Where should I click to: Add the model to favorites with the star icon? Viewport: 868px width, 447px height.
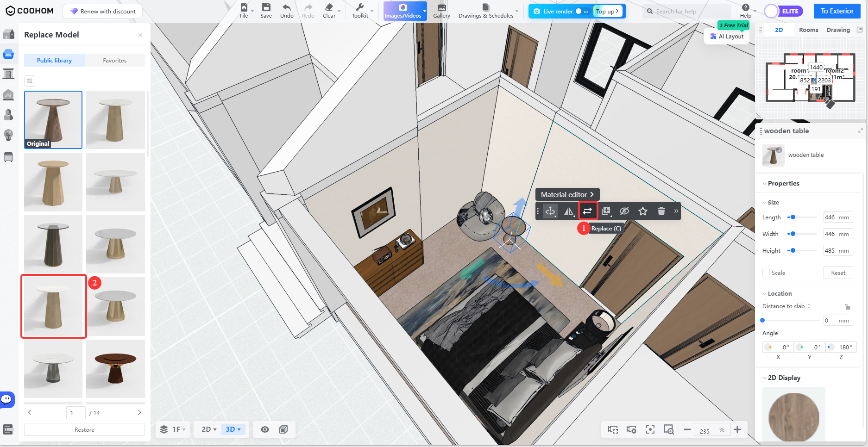point(643,211)
